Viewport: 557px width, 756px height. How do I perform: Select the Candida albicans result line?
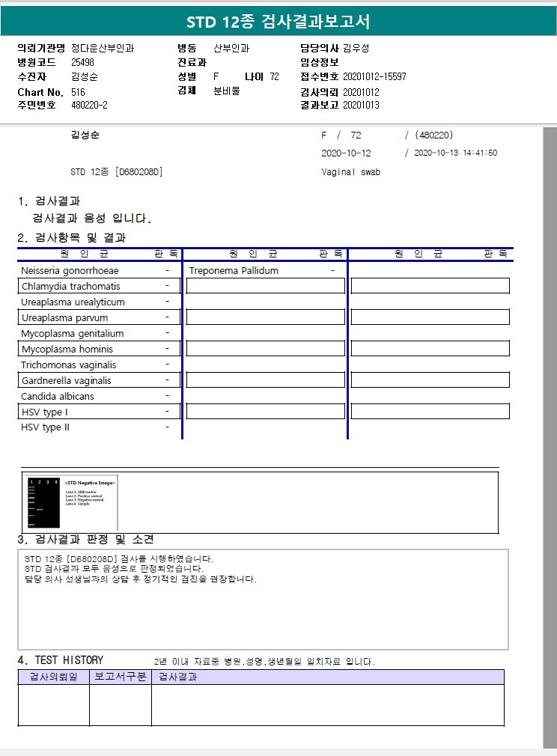[x=99, y=396]
